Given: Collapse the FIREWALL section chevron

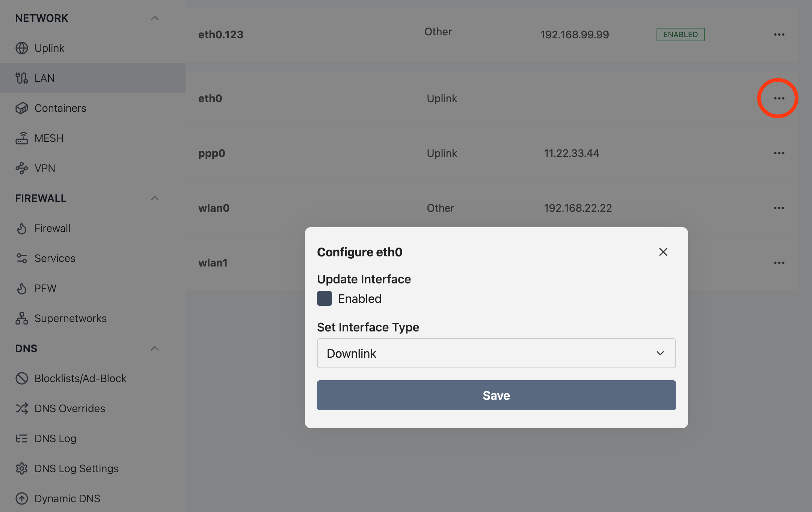Looking at the screenshot, I should [x=155, y=197].
